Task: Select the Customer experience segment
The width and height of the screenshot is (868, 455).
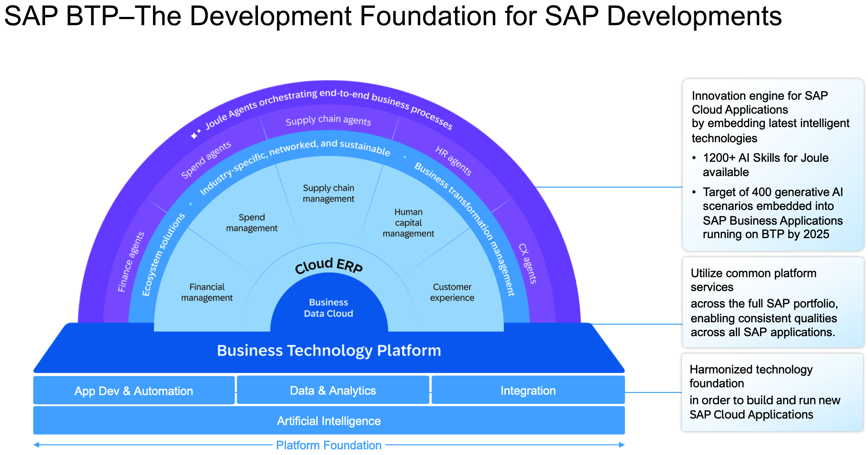Action: click(x=452, y=292)
